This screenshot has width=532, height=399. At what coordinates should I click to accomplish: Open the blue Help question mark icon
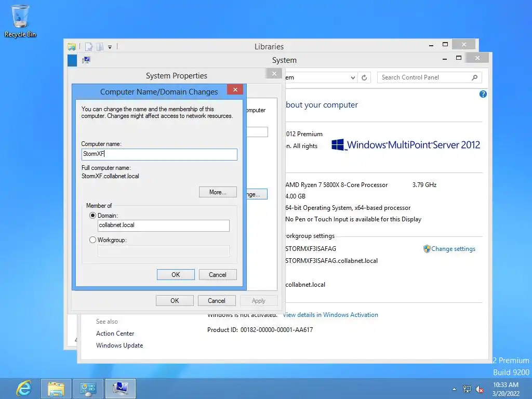point(483,94)
